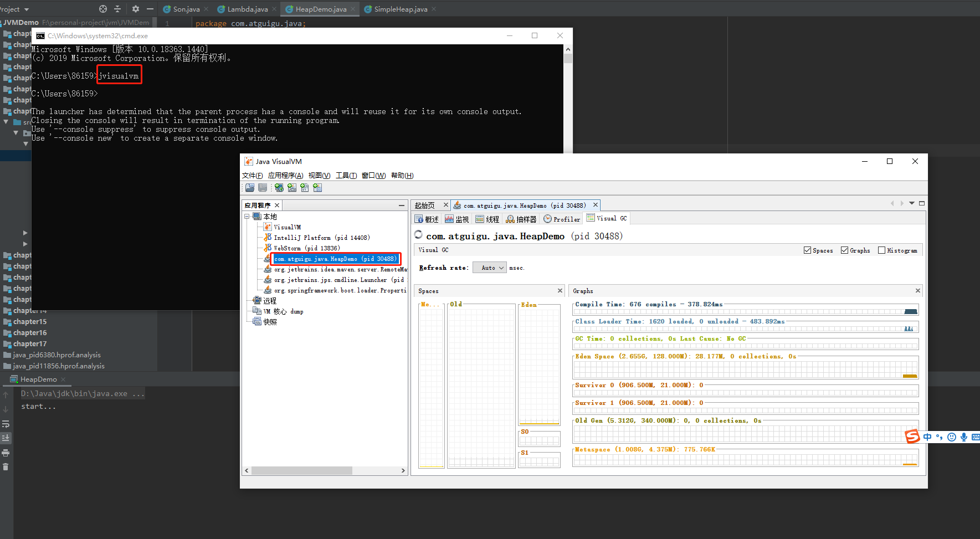This screenshot has height=539, width=980.
Task: Close the 应用程序 panel tab
Action: 277,206
